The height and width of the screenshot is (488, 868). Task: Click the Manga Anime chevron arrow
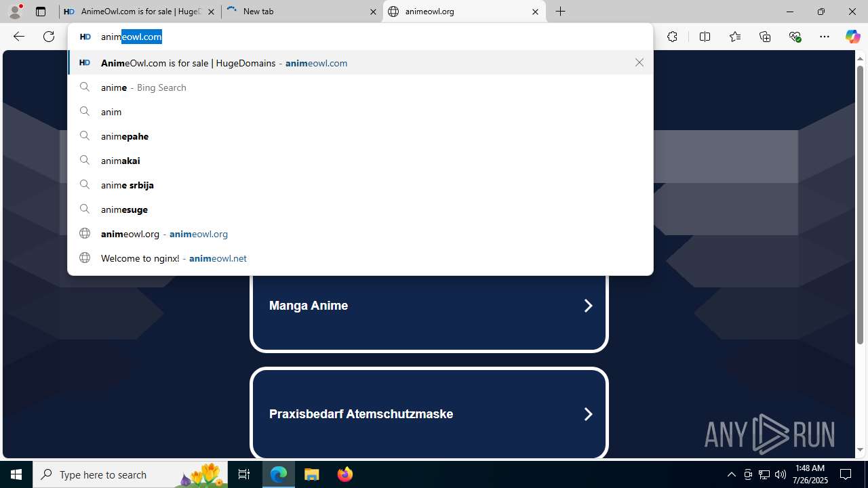tap(588, 306)
